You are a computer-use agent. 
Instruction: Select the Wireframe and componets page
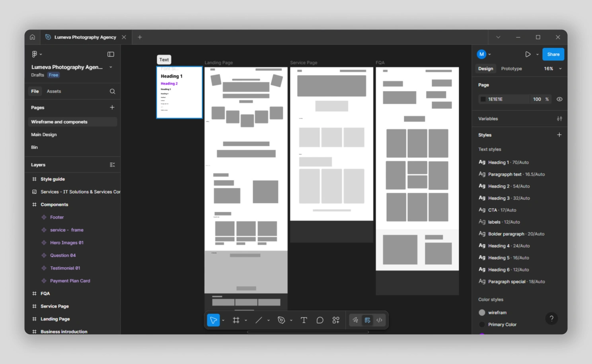(72, 122)
